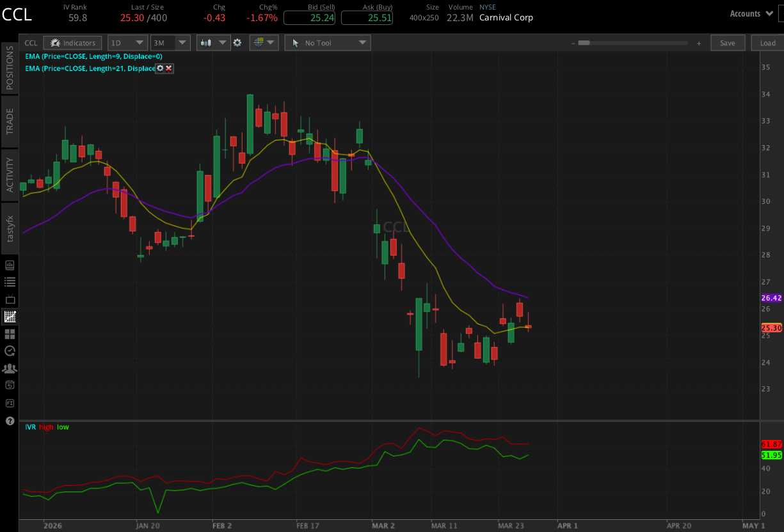Click the Ask (Buy) 25.51 price field
784x532 pixels.
(367, 18)
